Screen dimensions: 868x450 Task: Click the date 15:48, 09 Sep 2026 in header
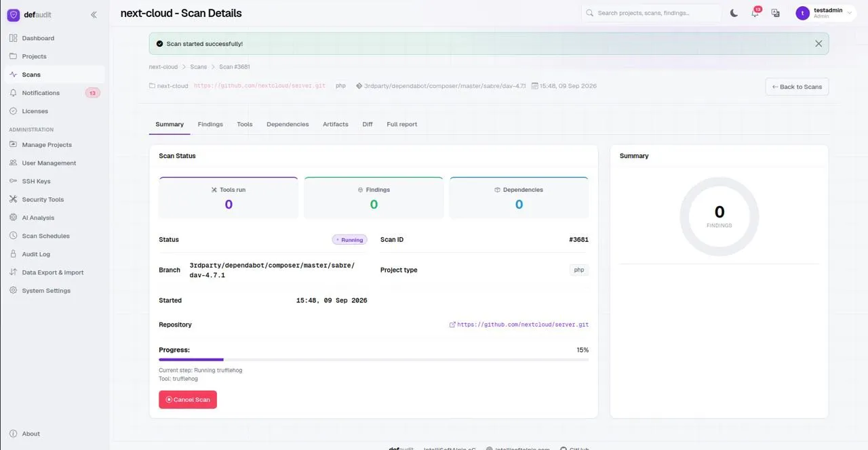(x=568, y=86)
